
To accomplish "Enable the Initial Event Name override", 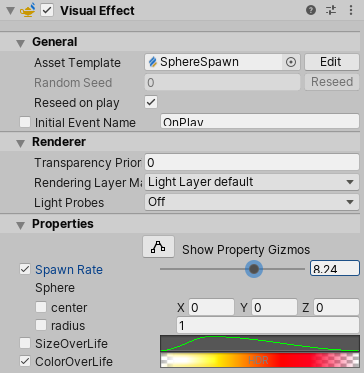I will pos(25,122).
